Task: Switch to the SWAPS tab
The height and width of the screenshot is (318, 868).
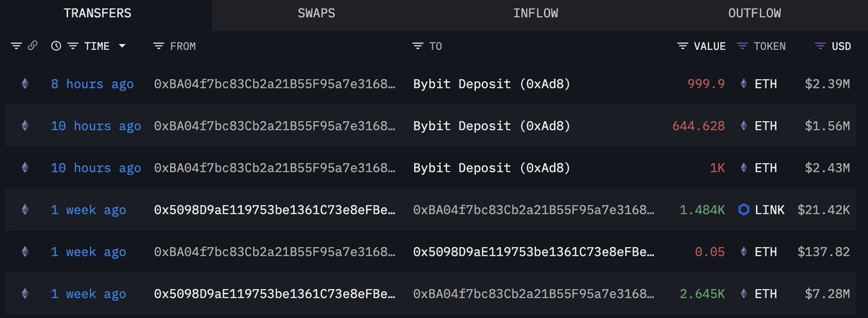Action: [316, 14]
